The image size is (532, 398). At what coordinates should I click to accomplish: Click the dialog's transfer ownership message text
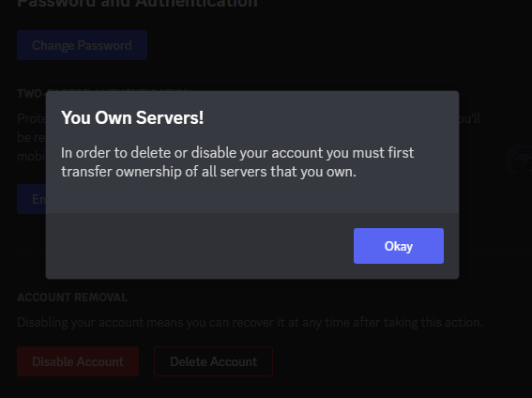click(x=237, y=162)
